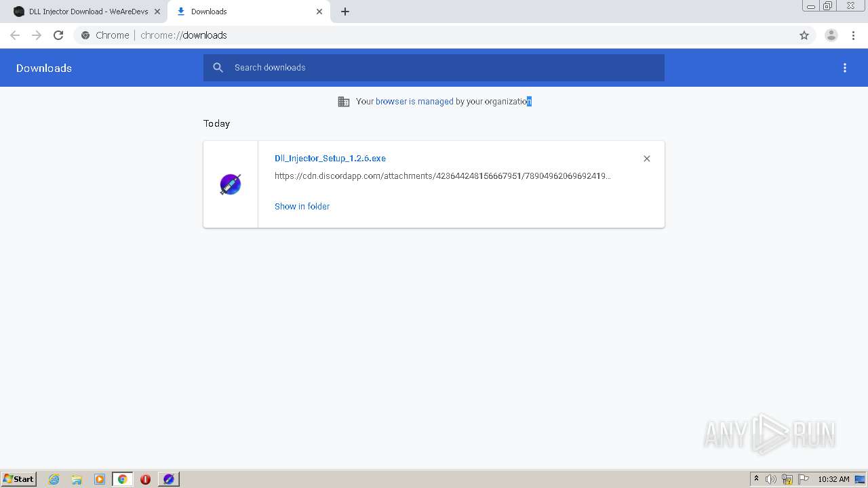Viewport: 868px width, 488px height.
Task: Focus the Search downloads field
Action: (434, 68)
